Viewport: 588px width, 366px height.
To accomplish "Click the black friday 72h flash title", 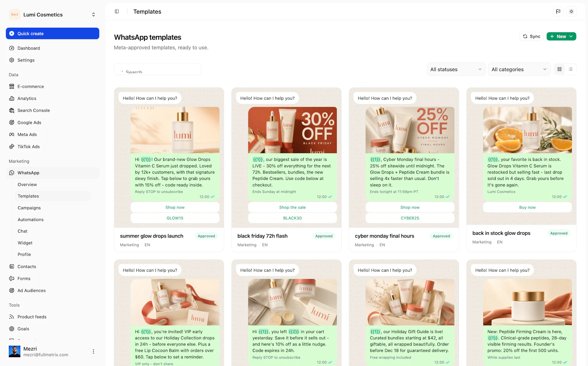I will (x=262, y=236).
